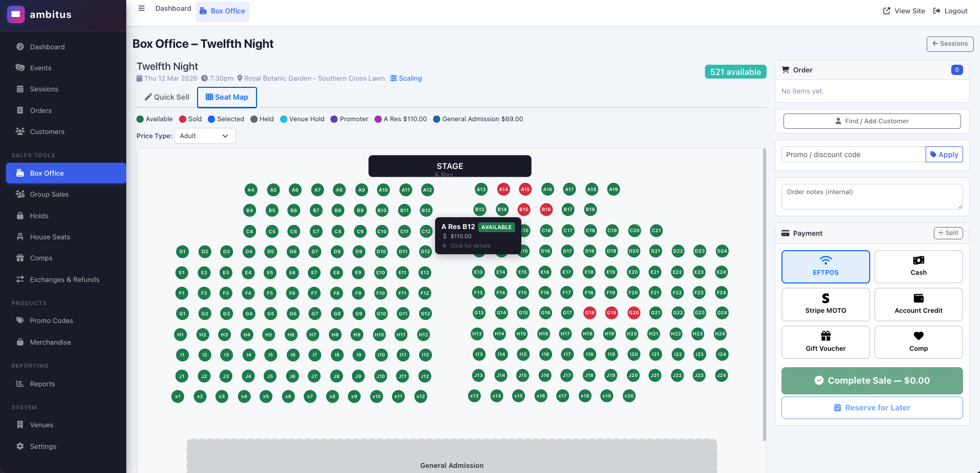The image size is (980, 473).
Task: Click the Promo / discount code field
Action: point(852,154)
